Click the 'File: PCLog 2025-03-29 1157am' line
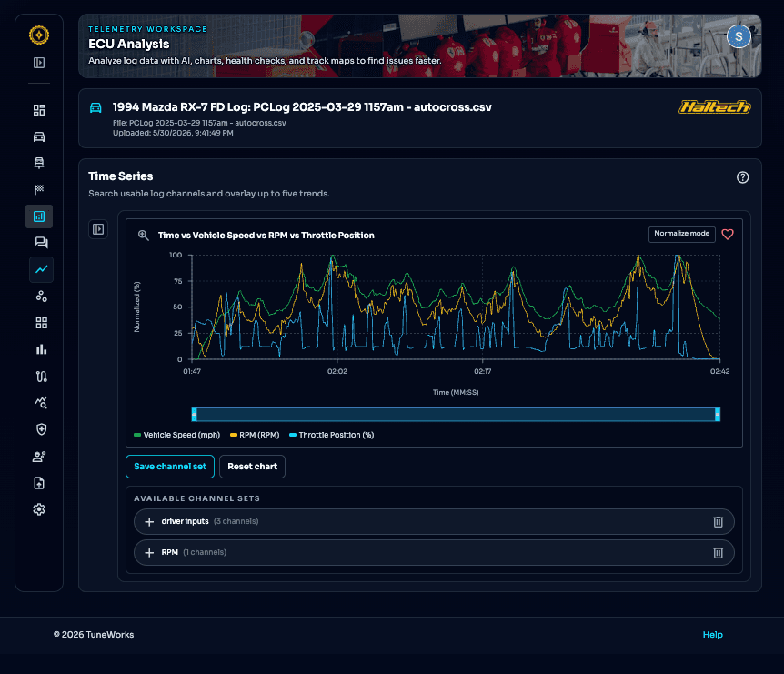 199,123
